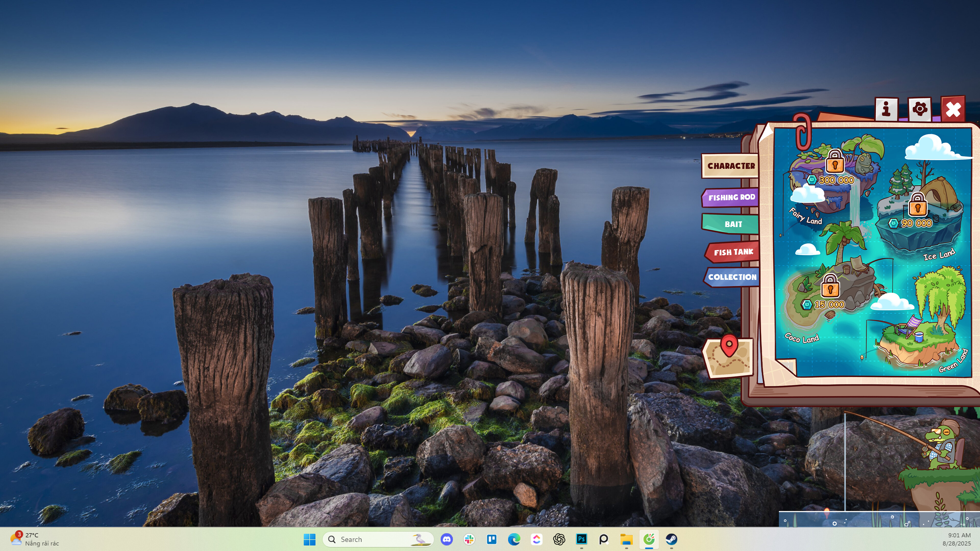Close the map panel with the X
Screen dimensions: 980x551
pyautogui.click(x=953, y=111)
